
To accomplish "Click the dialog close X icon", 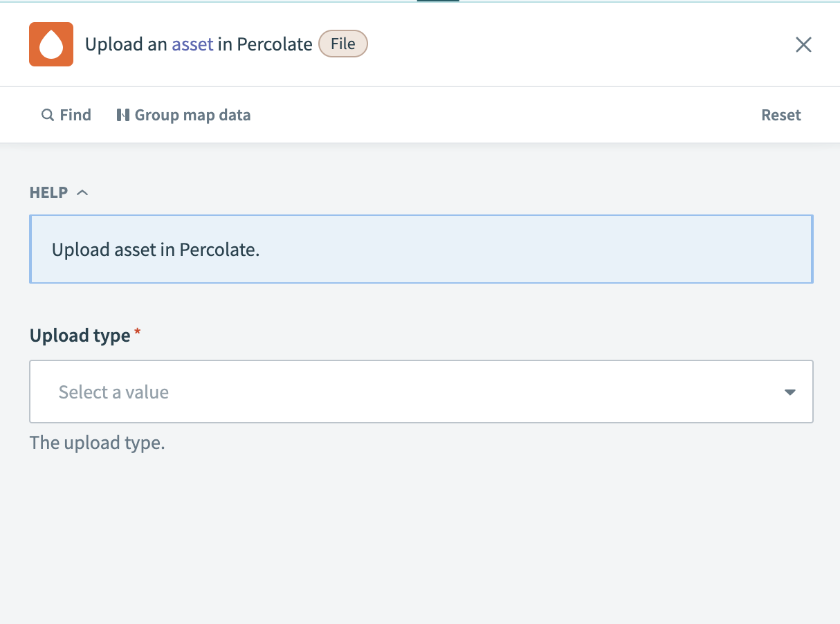I will click(x=803, y=44).
